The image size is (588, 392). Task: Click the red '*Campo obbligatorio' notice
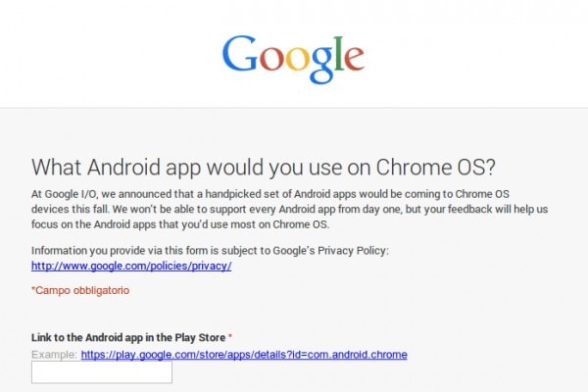80,290
